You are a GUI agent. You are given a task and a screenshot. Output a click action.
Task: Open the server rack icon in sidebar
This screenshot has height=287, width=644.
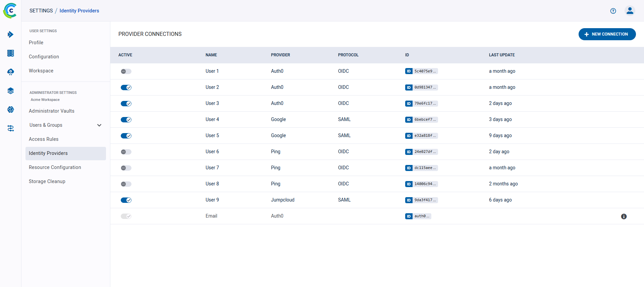(x=10, y=53)
